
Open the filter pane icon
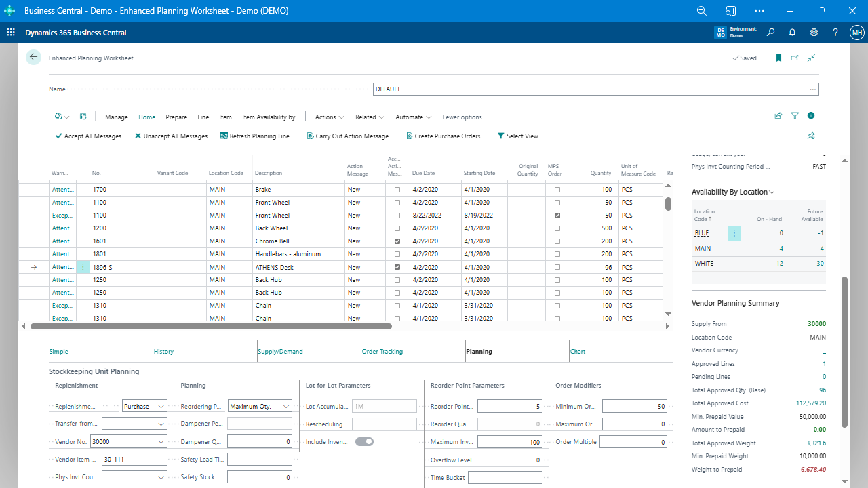[795, 115]
